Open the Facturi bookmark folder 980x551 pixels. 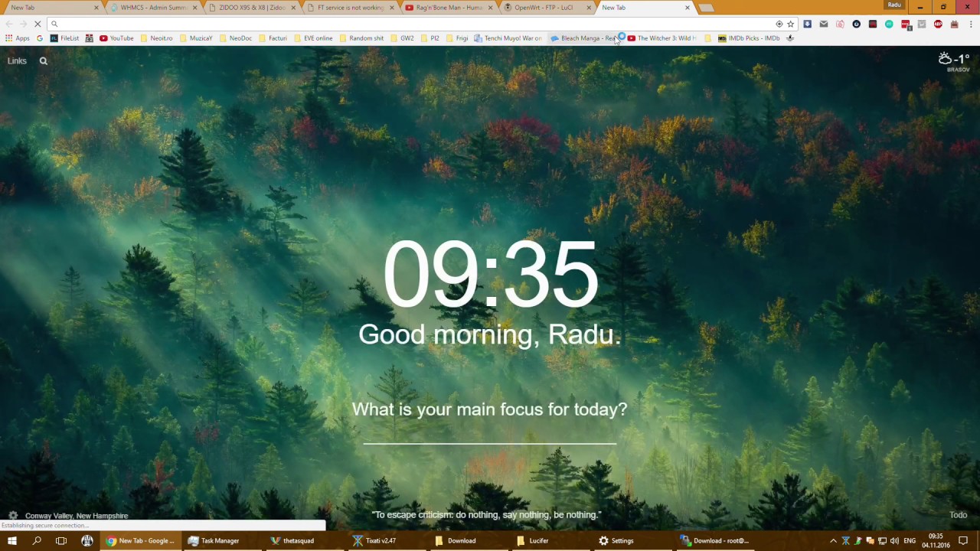(x=272, y=38)
